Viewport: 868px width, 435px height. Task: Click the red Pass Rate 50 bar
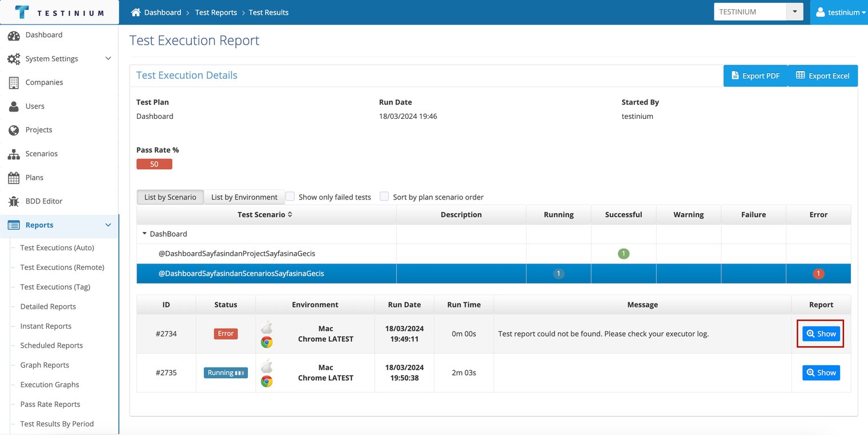pos(154,164)
